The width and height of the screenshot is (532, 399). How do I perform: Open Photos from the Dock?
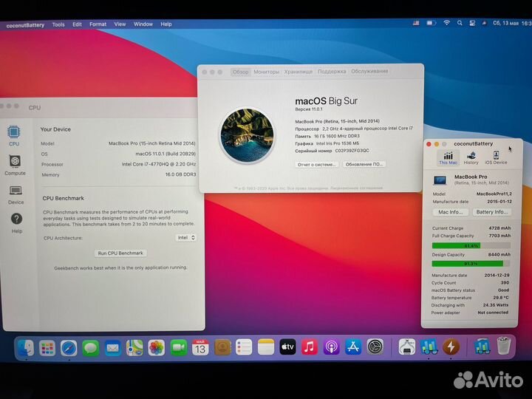[157, 348]
